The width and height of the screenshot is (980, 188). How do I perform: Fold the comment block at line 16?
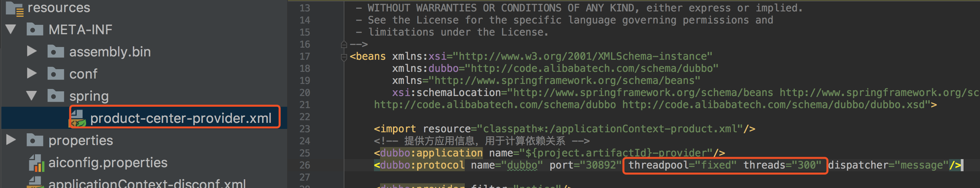pos(344,44)
